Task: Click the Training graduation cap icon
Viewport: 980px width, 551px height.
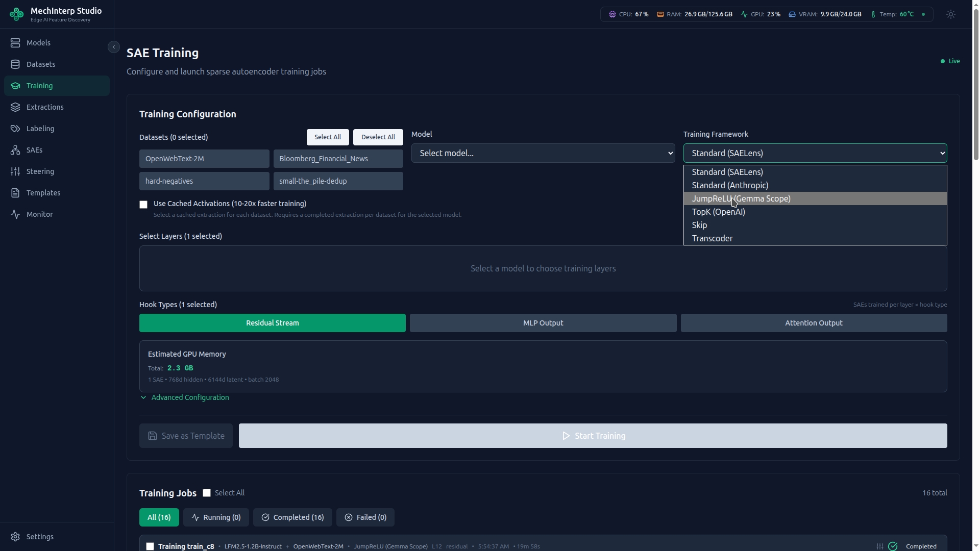Action: click(15, 86)
